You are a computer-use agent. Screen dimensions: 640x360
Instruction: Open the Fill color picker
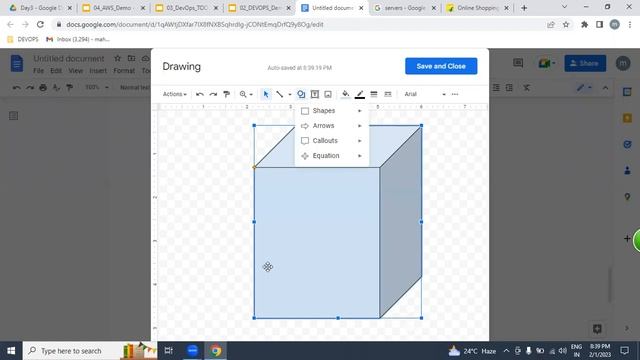[345, 94]
